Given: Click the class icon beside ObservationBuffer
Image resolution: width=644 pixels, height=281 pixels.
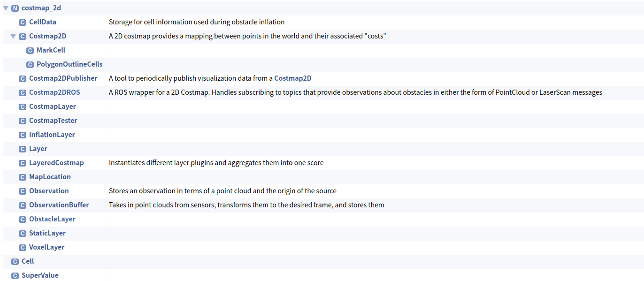Looking at the screenshot, I should coord(23,205).
